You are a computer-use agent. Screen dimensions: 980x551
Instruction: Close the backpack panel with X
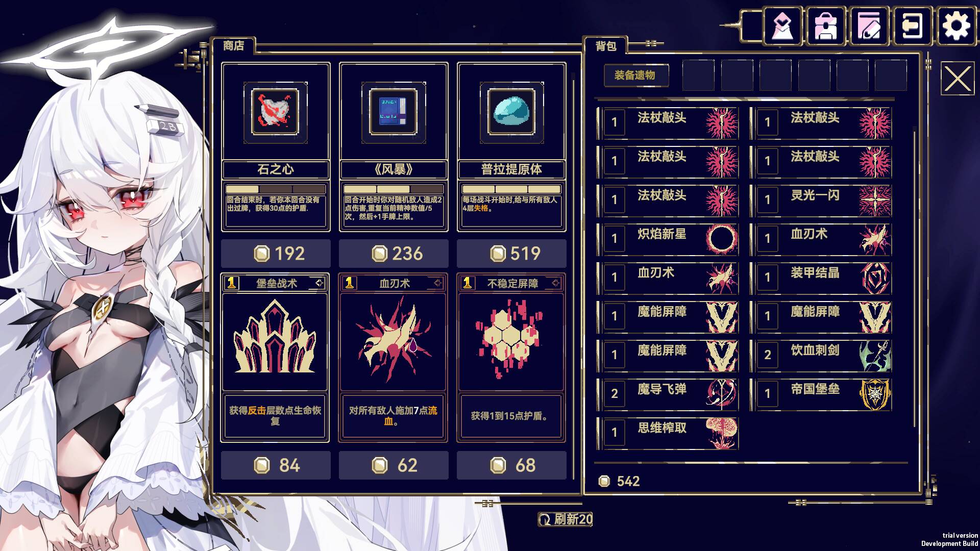tap(957, 79)
